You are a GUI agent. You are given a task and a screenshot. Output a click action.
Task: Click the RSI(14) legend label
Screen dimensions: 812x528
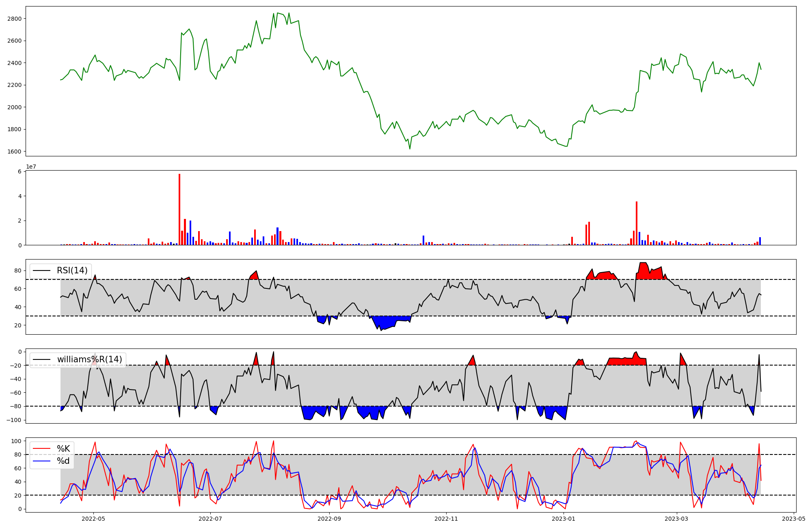coord(72,270)
